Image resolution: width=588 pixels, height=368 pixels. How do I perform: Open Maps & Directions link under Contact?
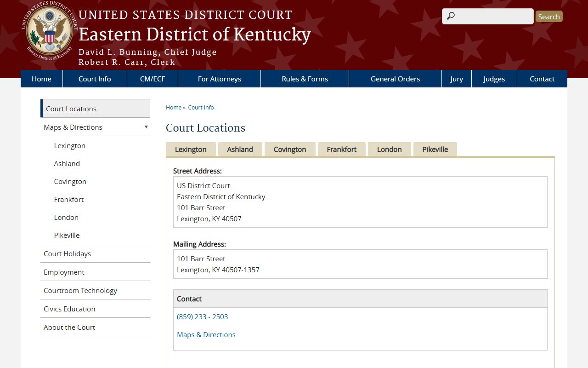click(206, 334)
